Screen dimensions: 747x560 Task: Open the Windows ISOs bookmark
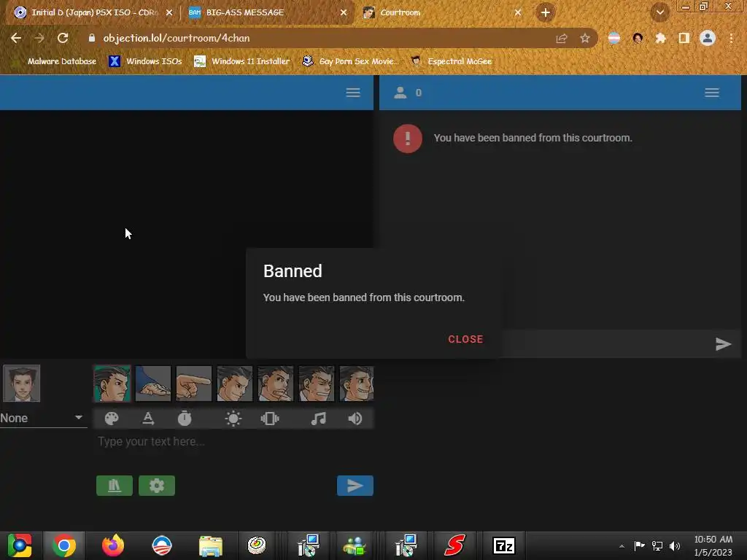[146, 61]
